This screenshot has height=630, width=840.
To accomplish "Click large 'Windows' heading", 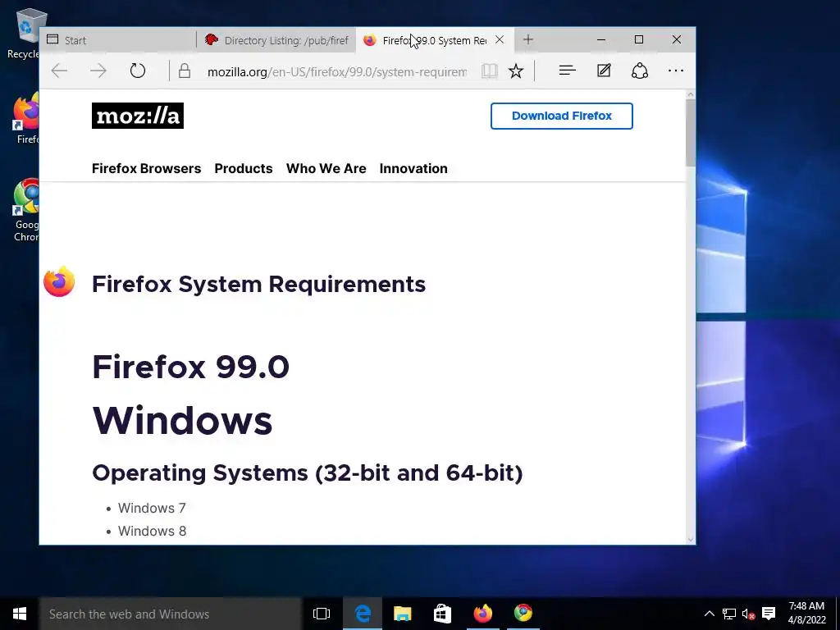I will pos(182,421).
